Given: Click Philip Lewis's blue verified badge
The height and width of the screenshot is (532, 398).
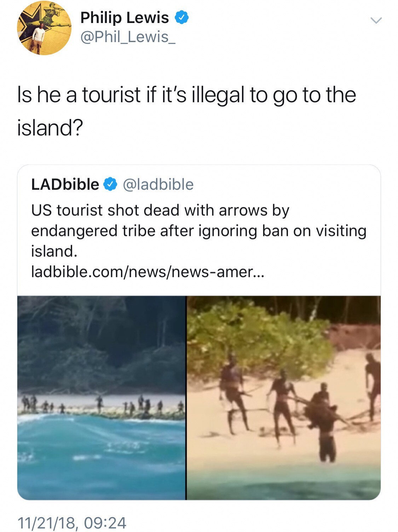Looking at the screenshot, I should point(182,17).
